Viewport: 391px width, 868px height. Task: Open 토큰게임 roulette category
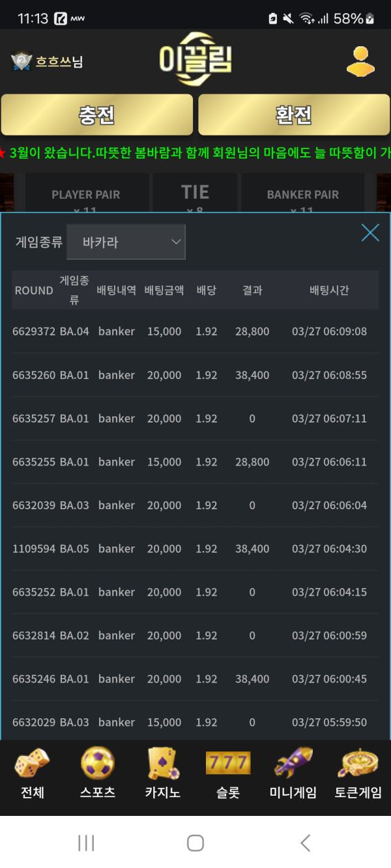tap(358, 774)
